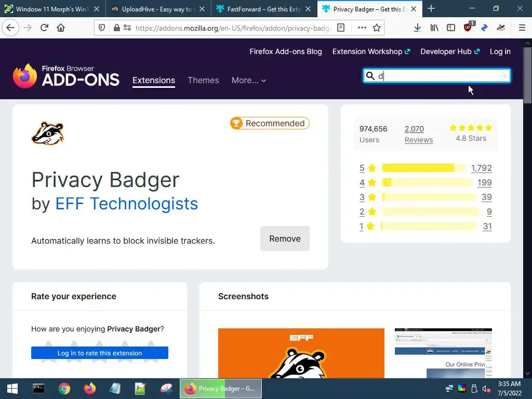
Task: Click in the add-ons search field
Action: pyautogui.click(x=436, y=76)
